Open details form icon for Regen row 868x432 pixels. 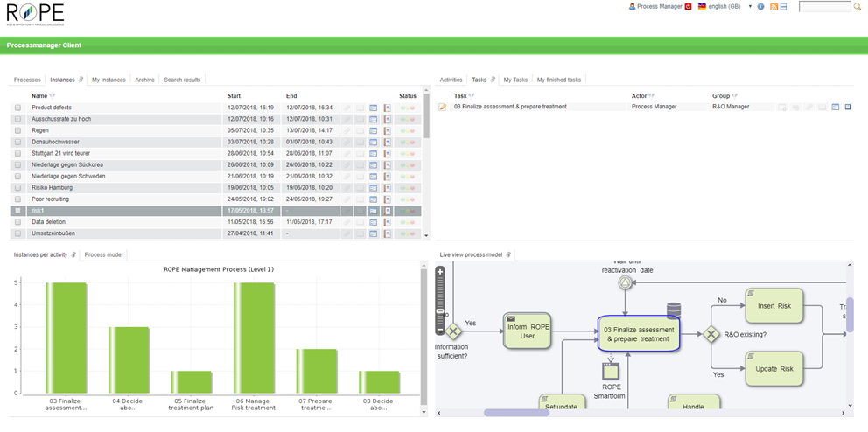(x=373, y=130)
